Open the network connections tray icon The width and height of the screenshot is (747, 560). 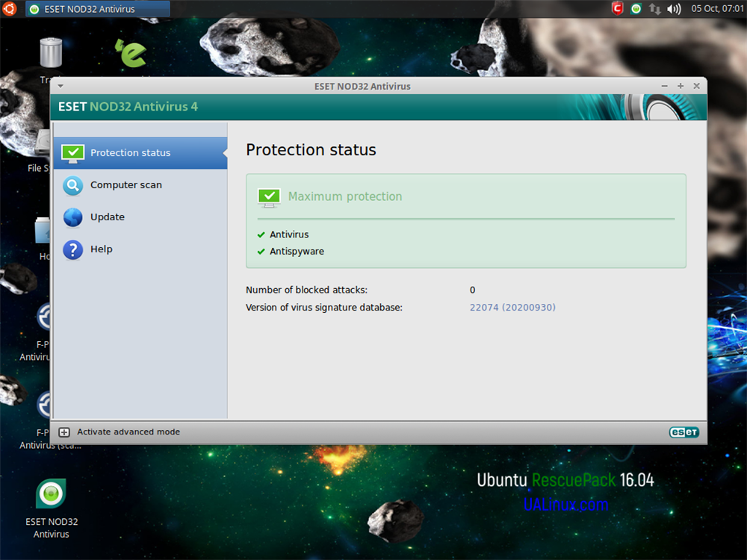655,8
